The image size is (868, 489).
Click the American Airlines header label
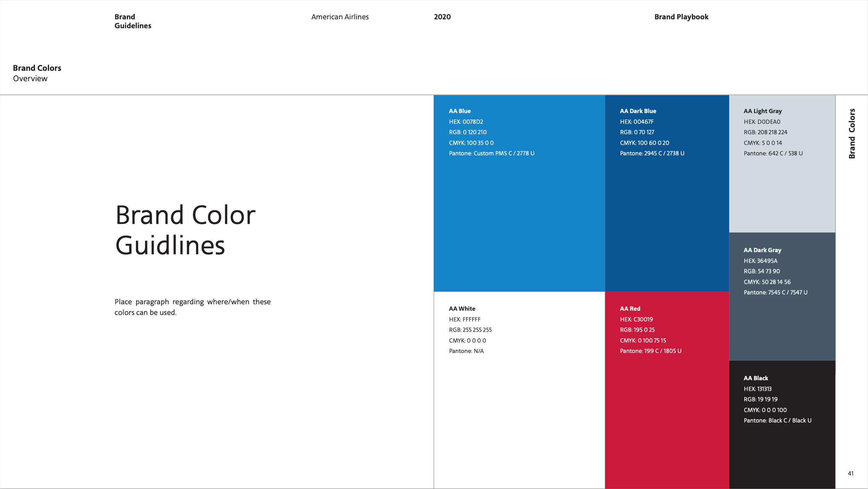click(x=340, y=17)
